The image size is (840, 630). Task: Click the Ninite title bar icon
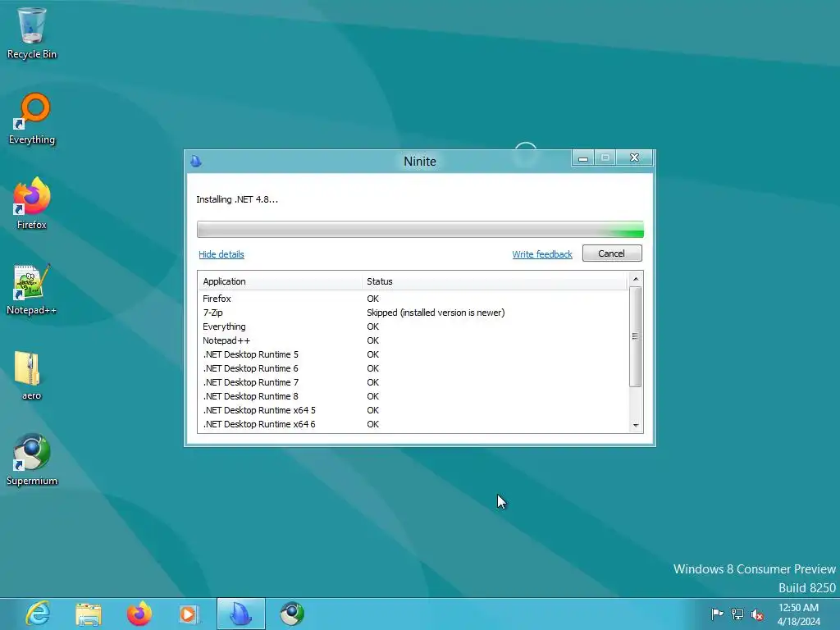pos(196,162)
